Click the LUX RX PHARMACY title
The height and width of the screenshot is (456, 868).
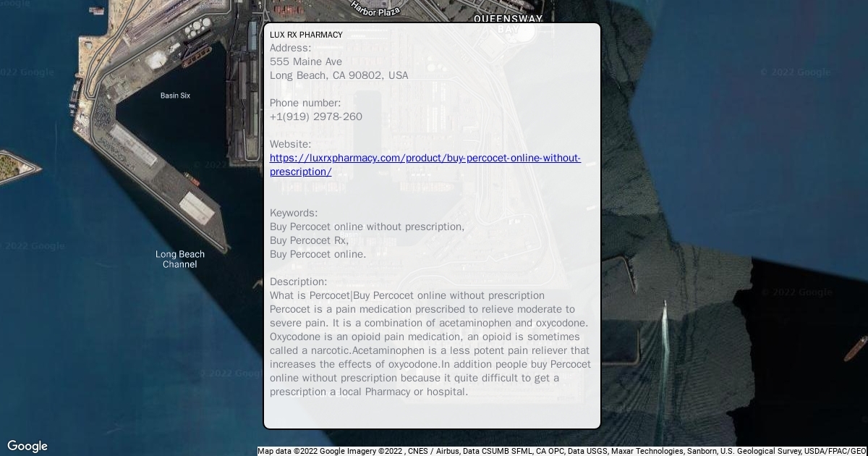306,35
